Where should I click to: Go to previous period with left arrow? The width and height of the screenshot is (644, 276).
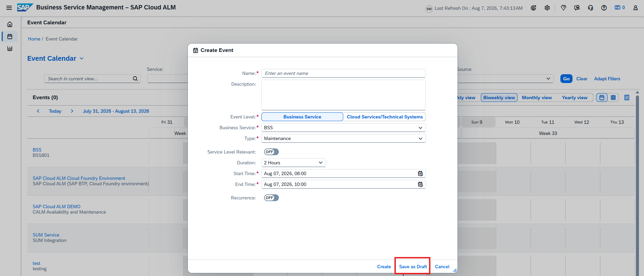(x=38, y=111)
